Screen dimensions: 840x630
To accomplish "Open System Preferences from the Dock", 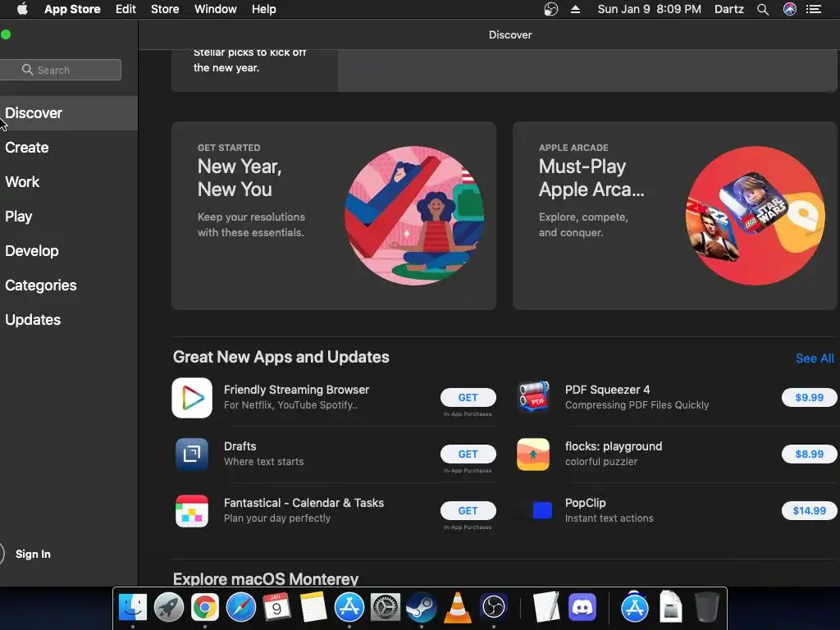I will pos(386,608).
